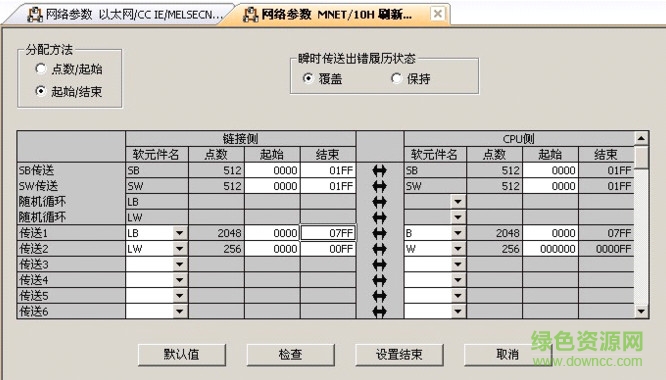Open CPU-side device dropdown in LW 随机循环 row
This screenshot has width=666, height=380.
coord(458,217)
